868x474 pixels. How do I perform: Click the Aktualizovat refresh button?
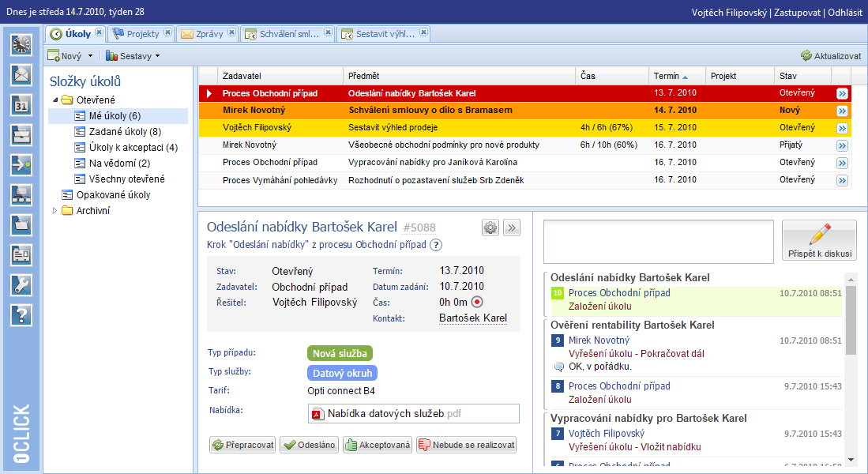click(x=831, y=56)
